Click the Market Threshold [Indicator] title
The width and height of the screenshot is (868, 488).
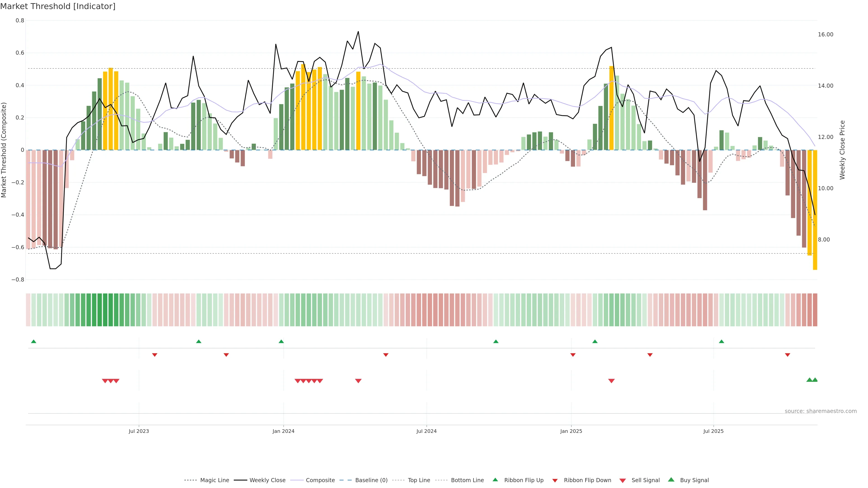pos(58,6)
